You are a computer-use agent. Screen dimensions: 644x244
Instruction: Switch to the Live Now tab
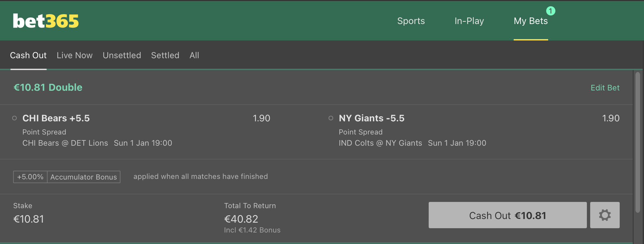click(75, 55)
